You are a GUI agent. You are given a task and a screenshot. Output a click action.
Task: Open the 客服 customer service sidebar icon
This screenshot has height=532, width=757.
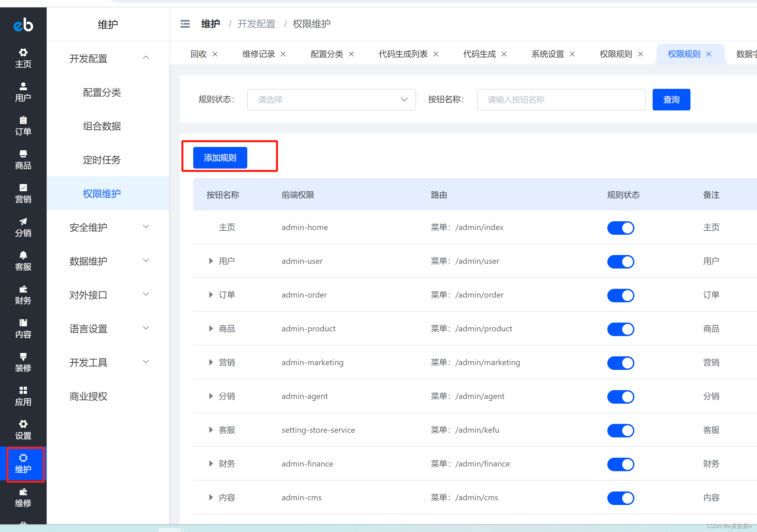23,261
